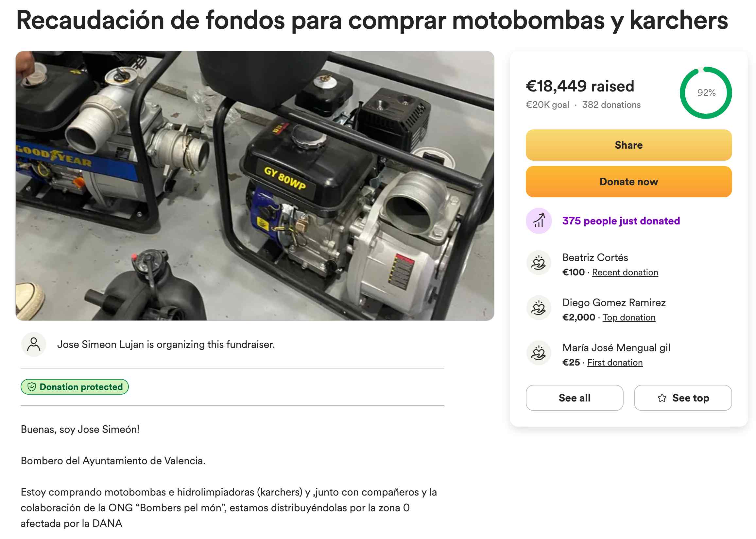Open the Recent donation link
This screenshot has width=756, height=539.
(625, 272)
